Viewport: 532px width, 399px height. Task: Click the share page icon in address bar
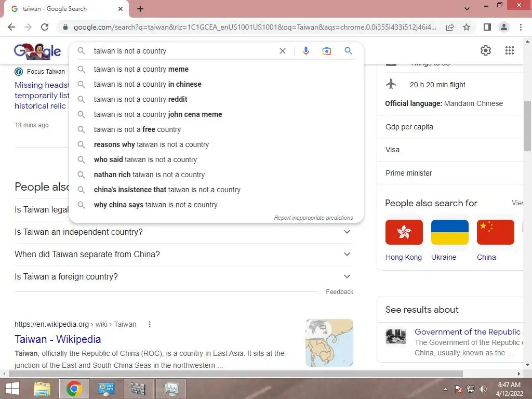[x=450, y=27]
